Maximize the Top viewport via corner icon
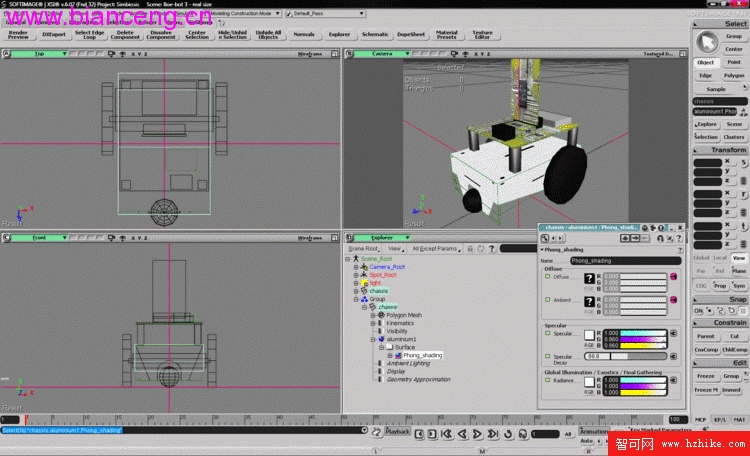 [334, 54]
